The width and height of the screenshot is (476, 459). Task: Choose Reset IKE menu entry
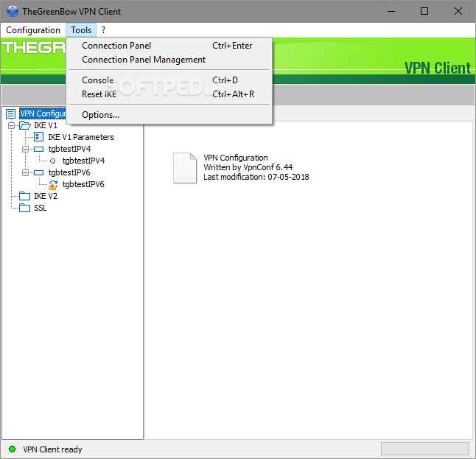(169, 94)
